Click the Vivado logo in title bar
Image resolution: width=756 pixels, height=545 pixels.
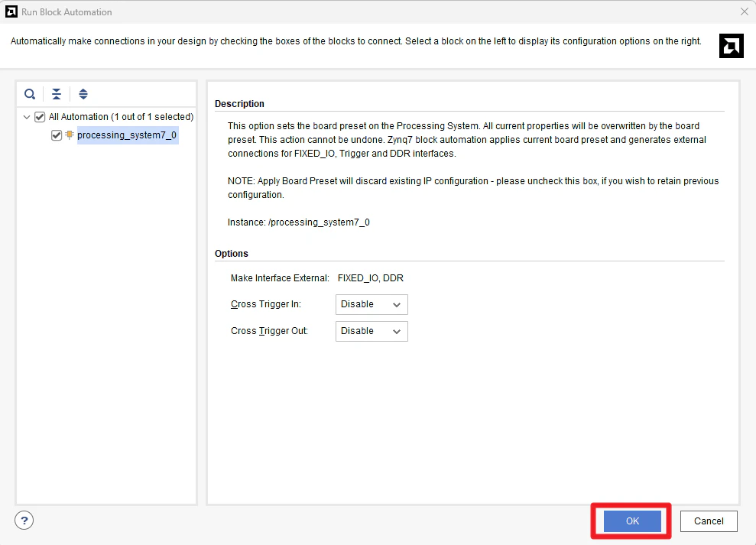click(x=11, y=11)
